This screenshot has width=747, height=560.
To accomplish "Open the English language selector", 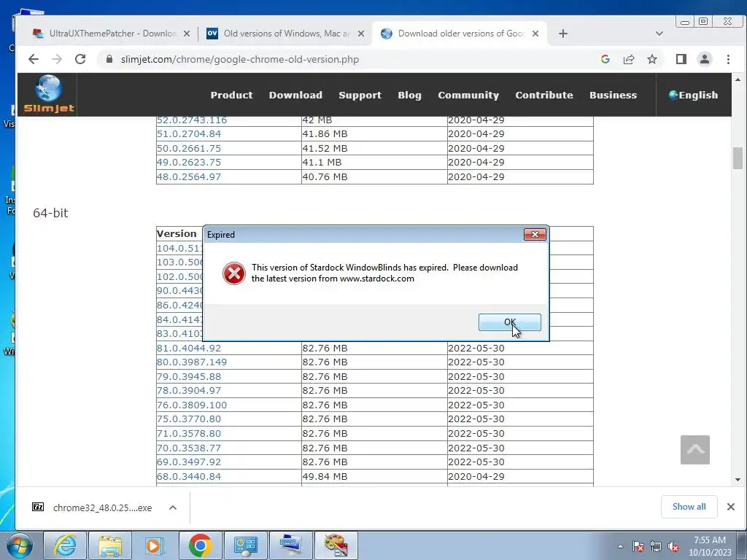I will [x=693, y=95].
